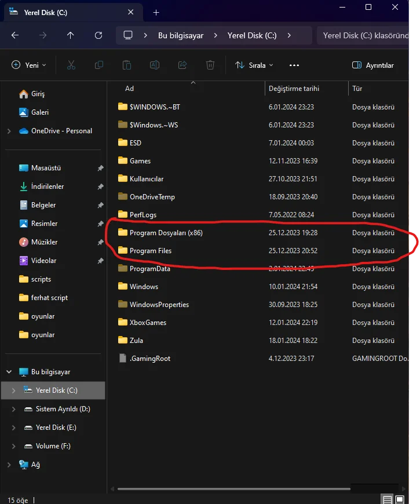The image size is (420, 504).
Task: Expand the Ağ network tree node
Action: pos(9,465)
